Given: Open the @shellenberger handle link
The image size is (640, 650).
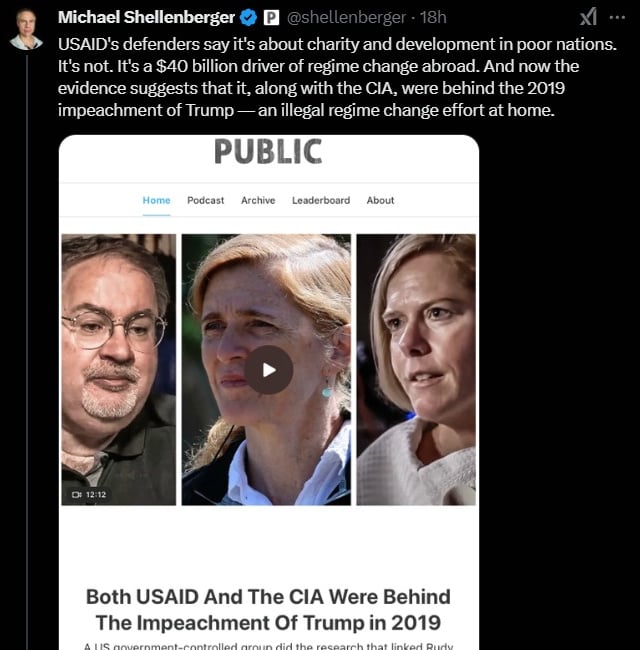Looking at the screenshot, I should coord(346,17).
